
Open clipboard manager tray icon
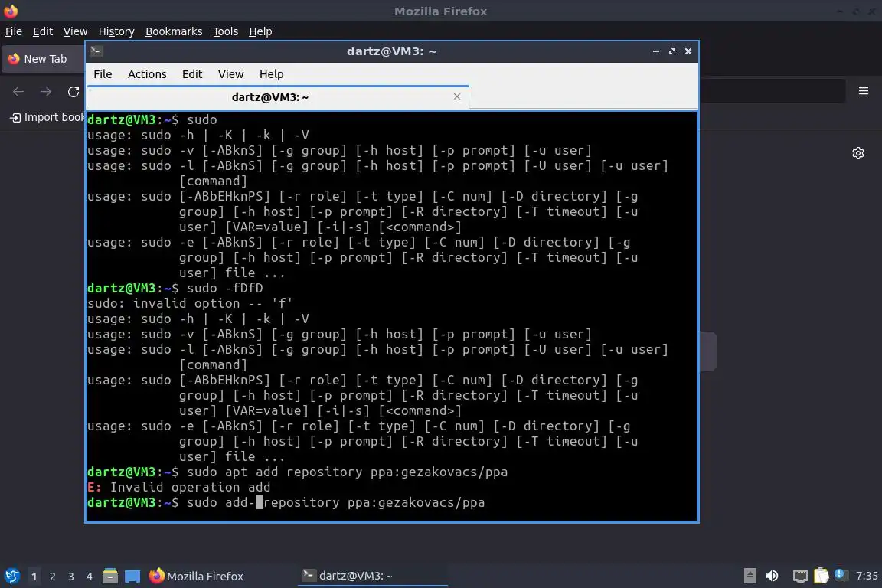(x=822, y=576)
